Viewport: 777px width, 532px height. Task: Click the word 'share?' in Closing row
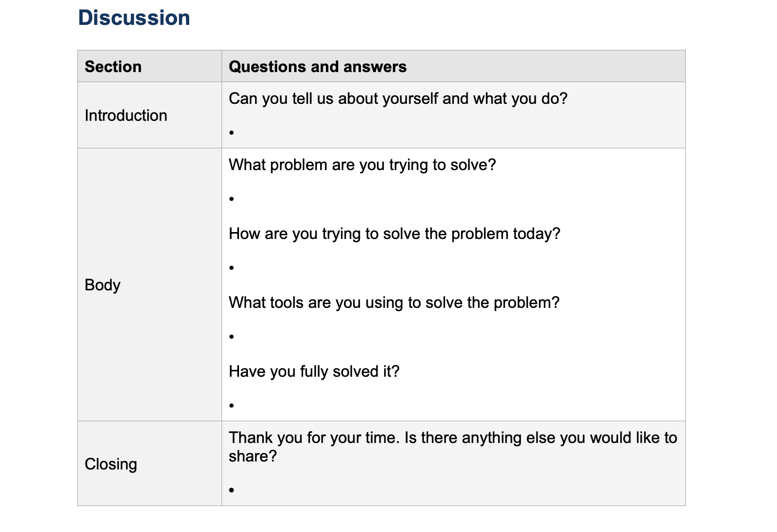click(x=252, y=456)
